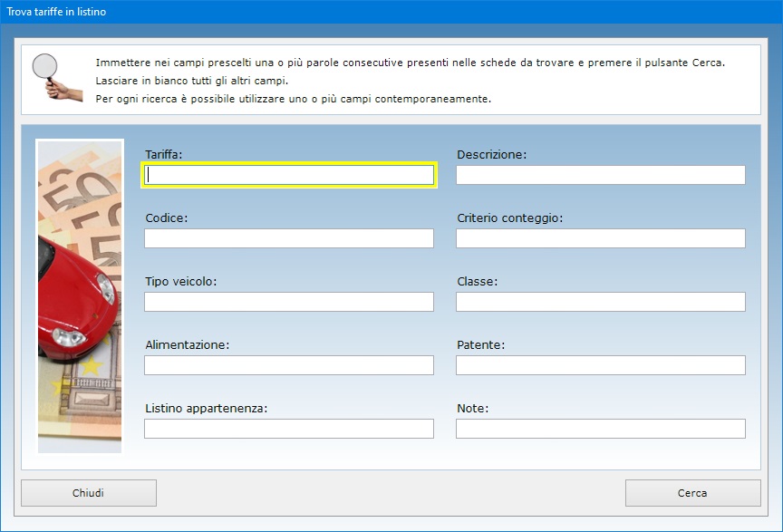Click the Criterio conteggio text field
The height and width of the screenshot is (532, 783).
(600, 238)
